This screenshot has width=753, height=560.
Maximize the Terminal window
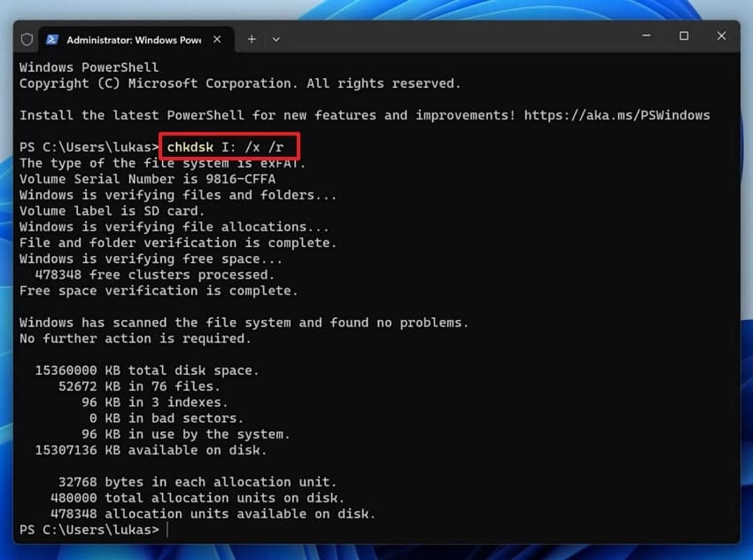684,35
